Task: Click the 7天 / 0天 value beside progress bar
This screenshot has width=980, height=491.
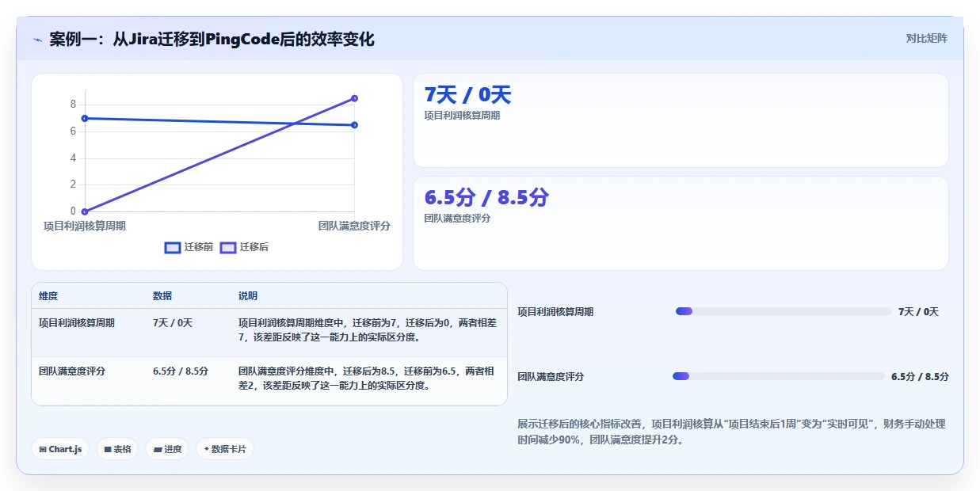Action: 918,312
